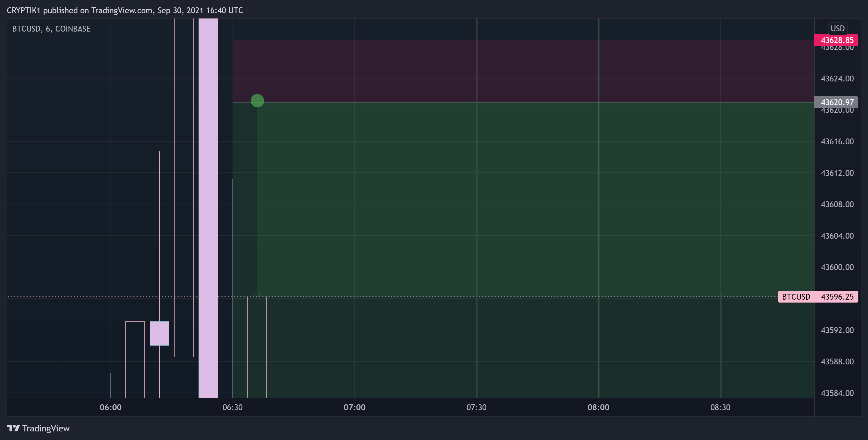This screenshot has width=868, height=440.
Task: Click the BTCUSD, 6, COINBASE chart title
Action: pos(51,29)
